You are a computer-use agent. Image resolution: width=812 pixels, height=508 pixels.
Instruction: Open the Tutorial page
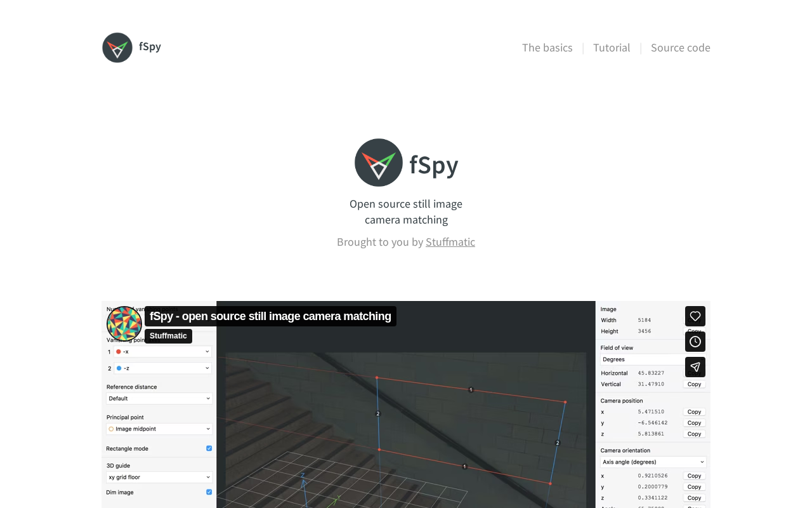click(x=612, y=48)
